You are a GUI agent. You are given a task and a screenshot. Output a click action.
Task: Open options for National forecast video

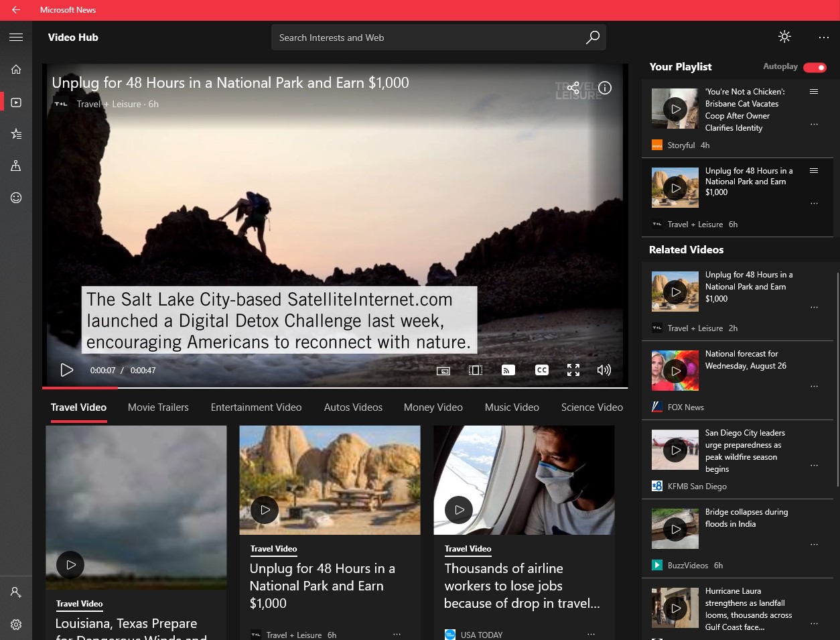coord(815,387)
